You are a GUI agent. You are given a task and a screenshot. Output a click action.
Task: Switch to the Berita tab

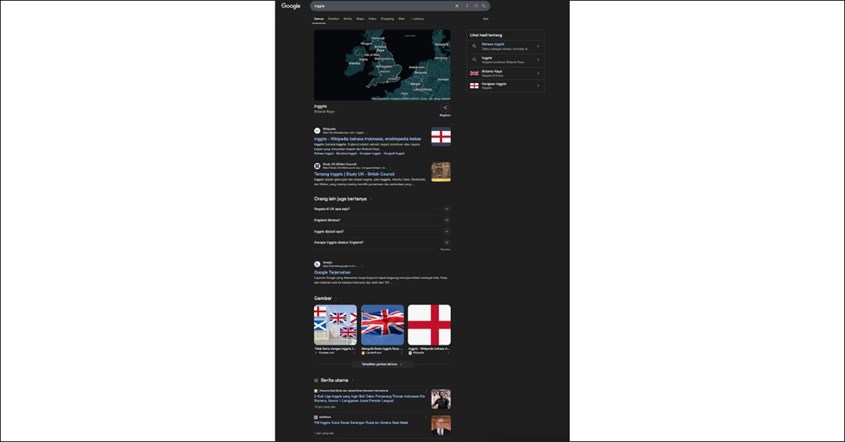348,19
